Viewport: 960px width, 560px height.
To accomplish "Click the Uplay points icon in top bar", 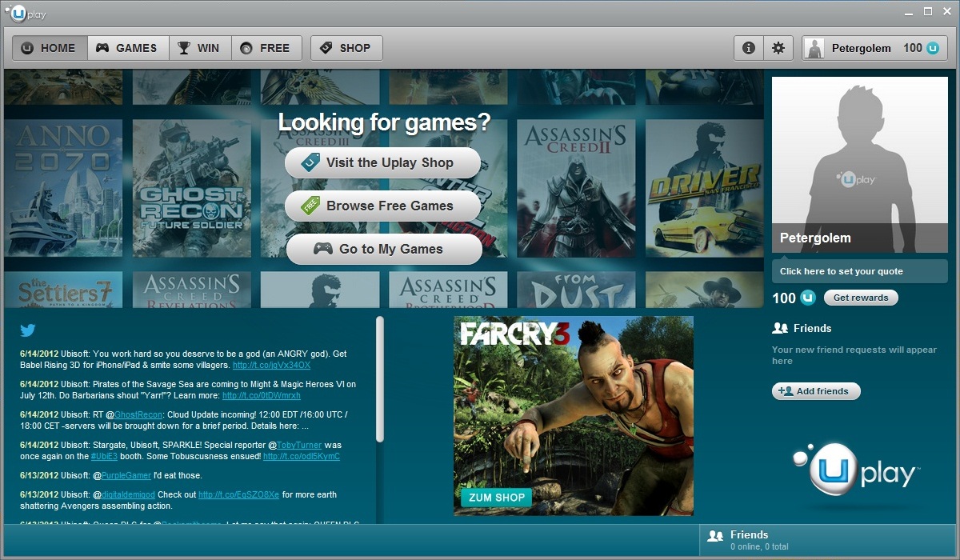I will [932, 48].
